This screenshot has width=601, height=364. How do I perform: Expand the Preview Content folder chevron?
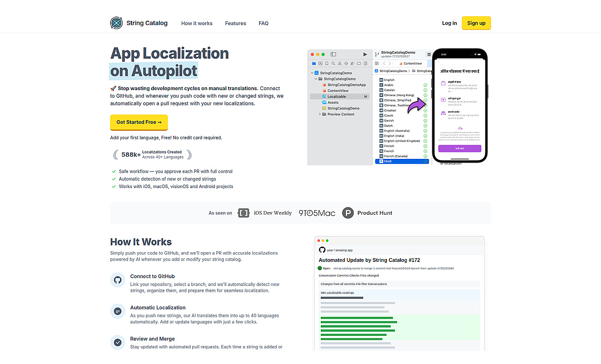pos(320,114)
